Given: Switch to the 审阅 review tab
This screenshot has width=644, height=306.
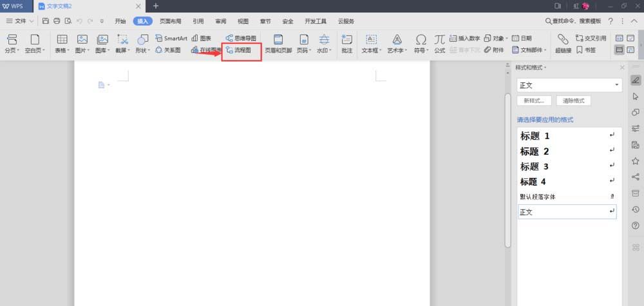Looking at the screenshot, I should pyautogui.click(x=220, y=21).
